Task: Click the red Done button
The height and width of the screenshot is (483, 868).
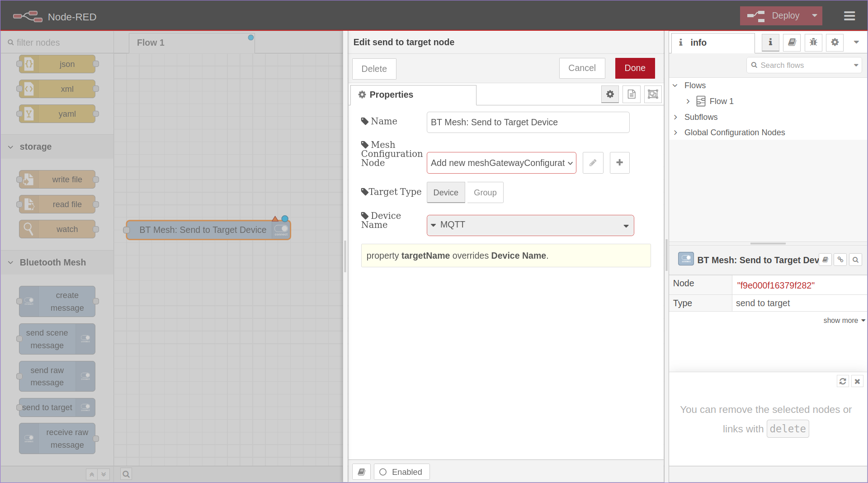Action: coord(635,68)
